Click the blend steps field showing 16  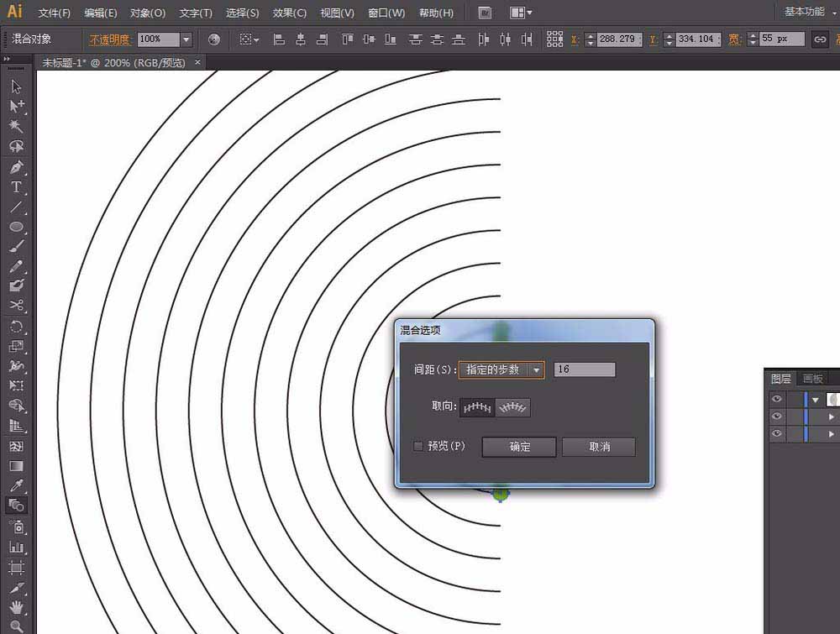tap(585, 369)
